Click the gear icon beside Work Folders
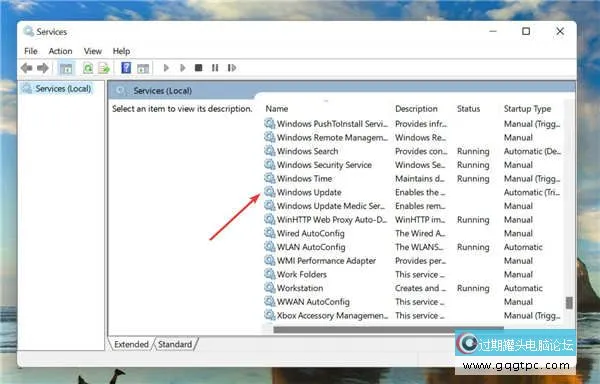This screenshot has height=384, width=600. click(270, 274)
